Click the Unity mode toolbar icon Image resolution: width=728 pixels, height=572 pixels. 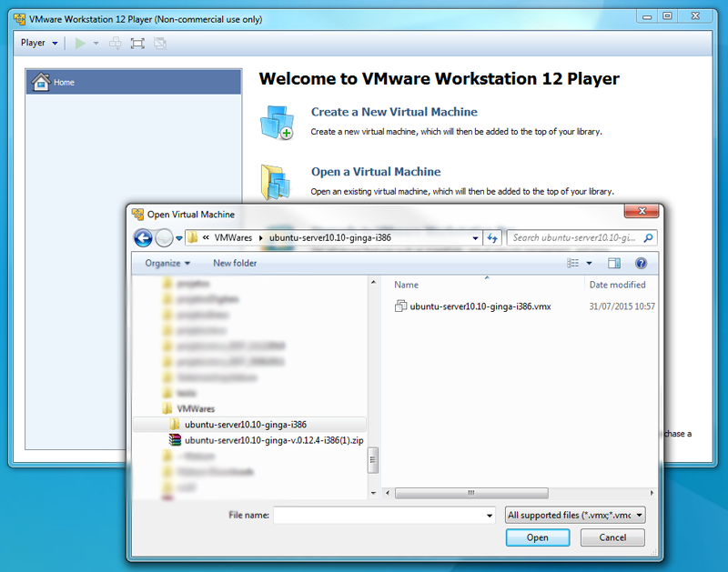pos(160,43)
